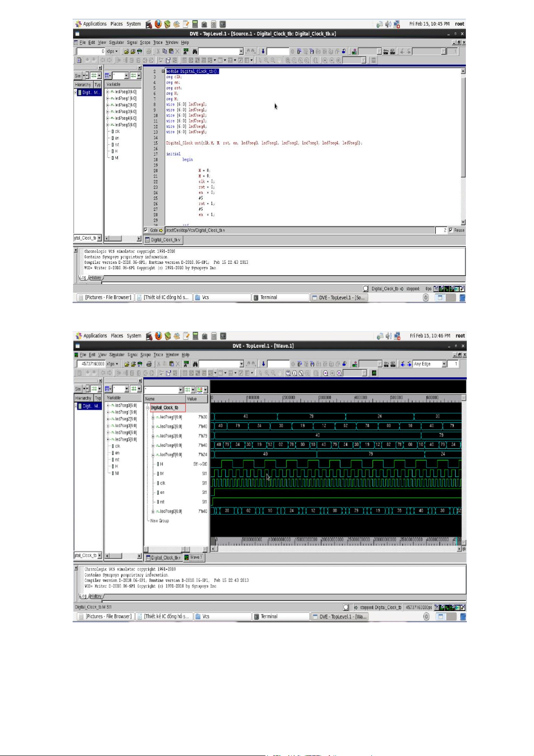Click copy icon in Source window toolbar
The width and height of the screenshot is (534, 756).
[x=165, y=52]
